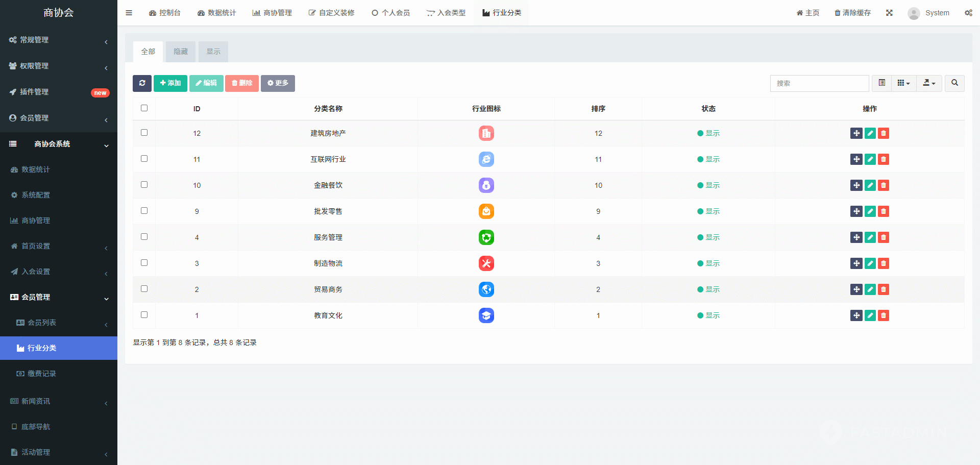
Task: Click the 清除缓存 link in header
Action: [x=852, y=13]
